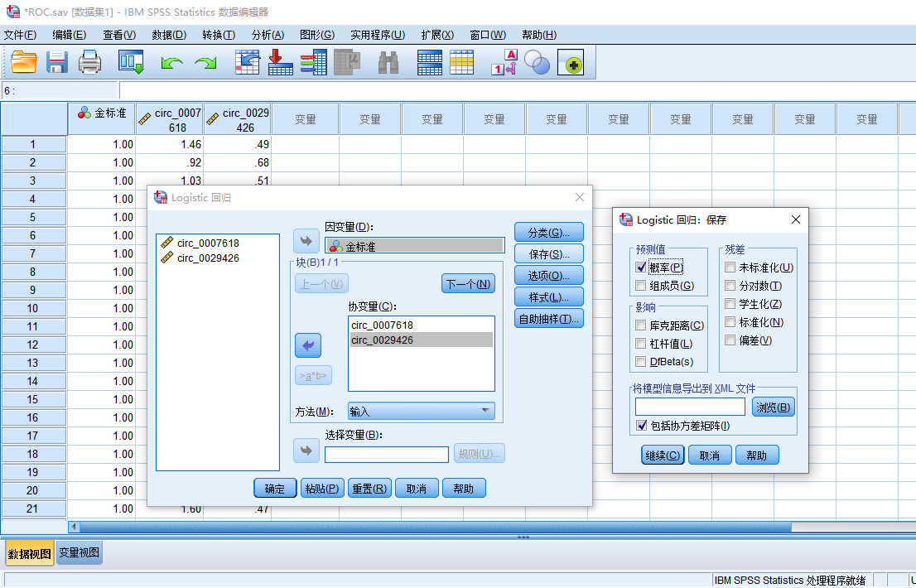
Task: Open 分类(G)... categorical dialog
Action: [x=548, y=233]
